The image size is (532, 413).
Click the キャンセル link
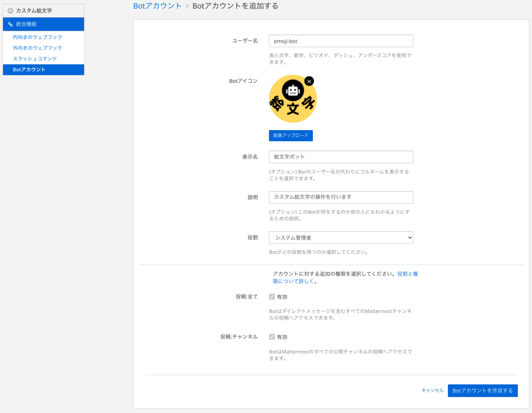432,391
